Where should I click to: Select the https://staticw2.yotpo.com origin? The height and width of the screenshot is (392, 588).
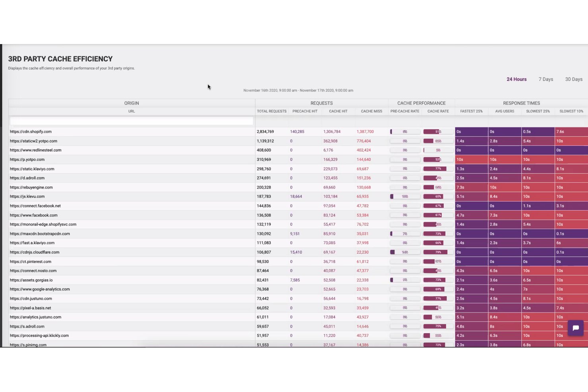tap(33, 141)
